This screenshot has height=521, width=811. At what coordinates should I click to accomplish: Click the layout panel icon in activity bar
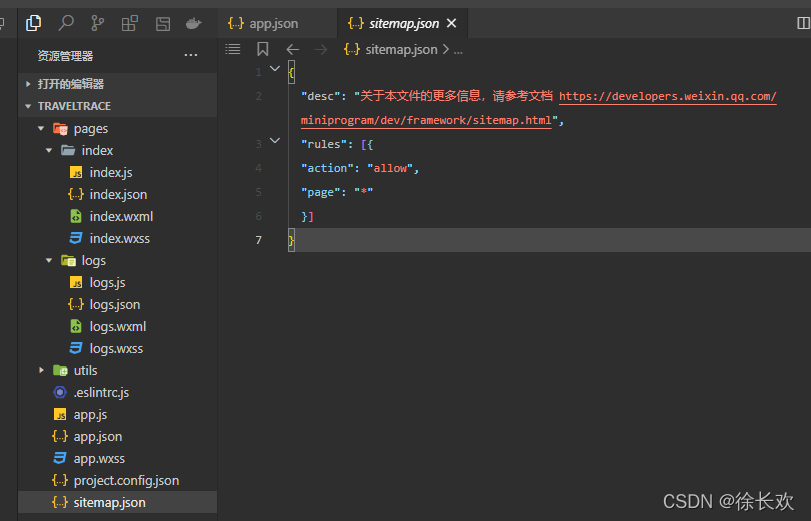[x=163, y=23]
